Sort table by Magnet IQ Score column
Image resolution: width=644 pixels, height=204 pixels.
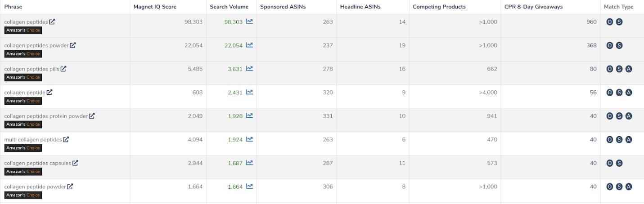point(155,7)
